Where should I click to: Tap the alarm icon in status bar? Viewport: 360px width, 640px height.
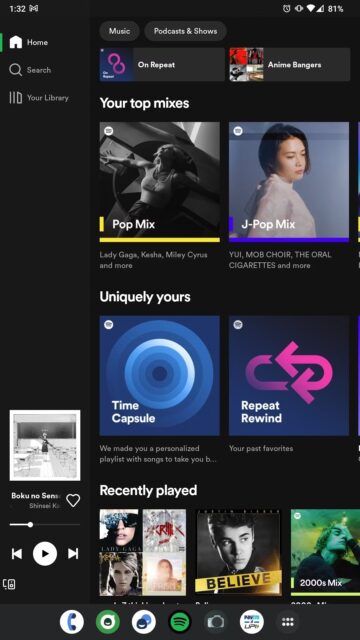click(287, 9)
